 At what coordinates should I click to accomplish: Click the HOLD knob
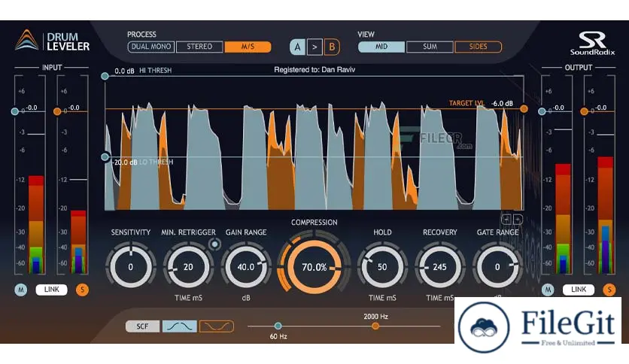pyautogui.click(x=382, y=266)
